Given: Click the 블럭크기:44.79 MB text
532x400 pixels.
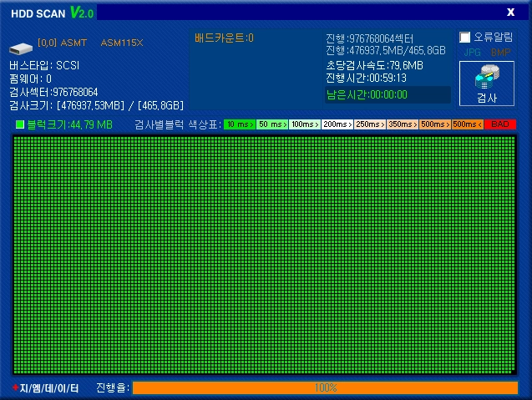Looking at the screenshot, I should [70, 125].
